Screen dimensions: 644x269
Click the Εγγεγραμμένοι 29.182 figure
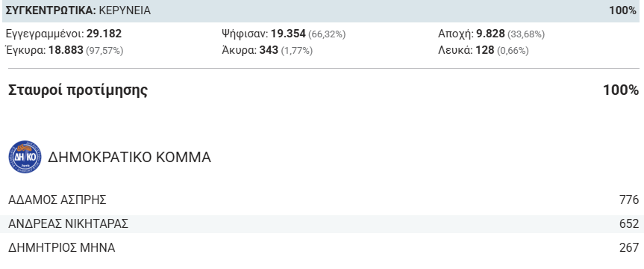(64, 34)
